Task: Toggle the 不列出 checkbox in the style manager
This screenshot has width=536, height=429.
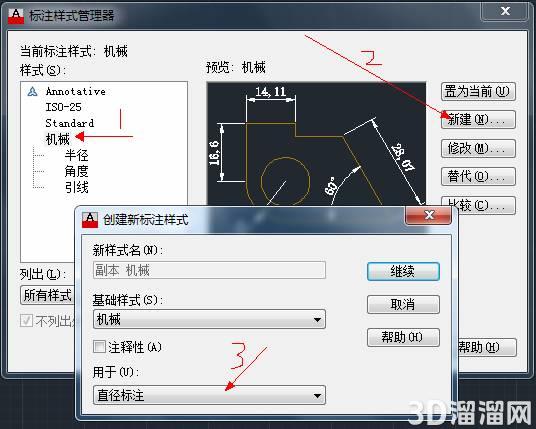Action: (26, 321)
